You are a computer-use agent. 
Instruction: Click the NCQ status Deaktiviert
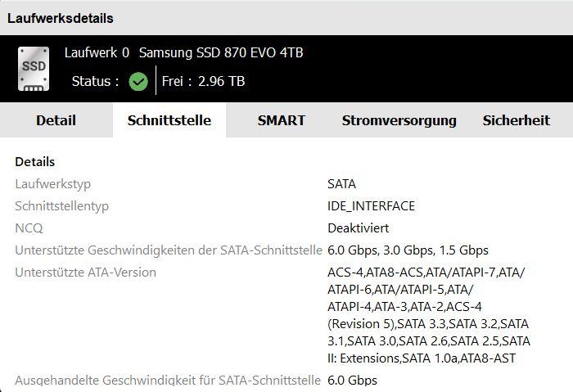(x=358, y=228)
